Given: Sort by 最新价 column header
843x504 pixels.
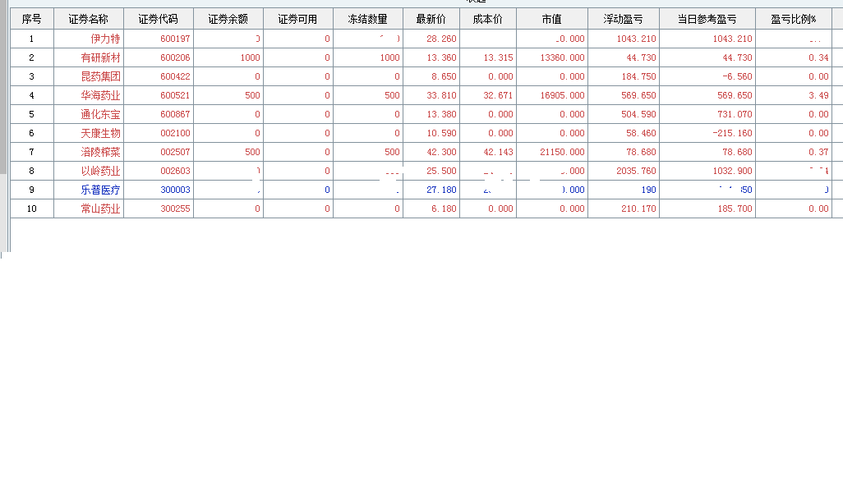Looking at the screenshot, I should (x=431, y=20).
